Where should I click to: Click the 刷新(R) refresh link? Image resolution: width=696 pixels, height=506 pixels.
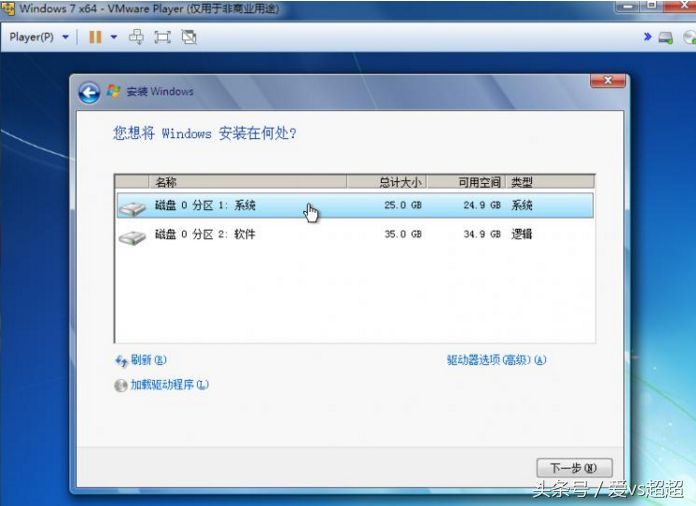(x=148, y=360)
